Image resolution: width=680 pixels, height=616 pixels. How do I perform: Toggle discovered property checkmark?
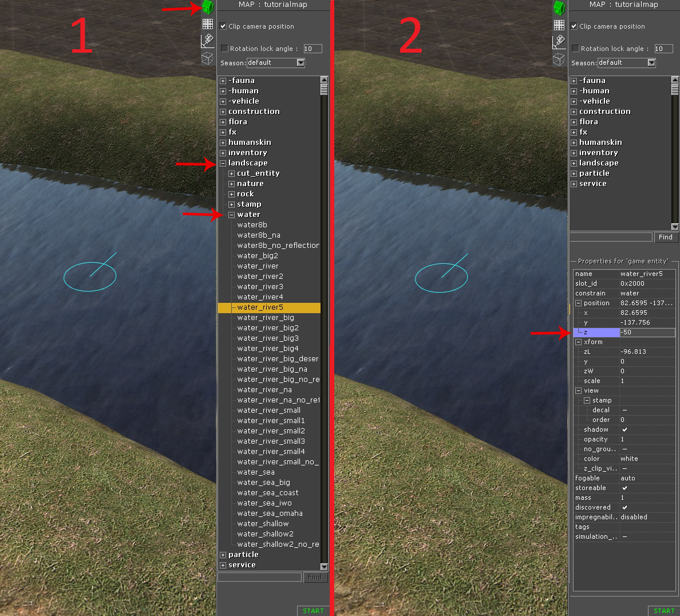[625, 508]
